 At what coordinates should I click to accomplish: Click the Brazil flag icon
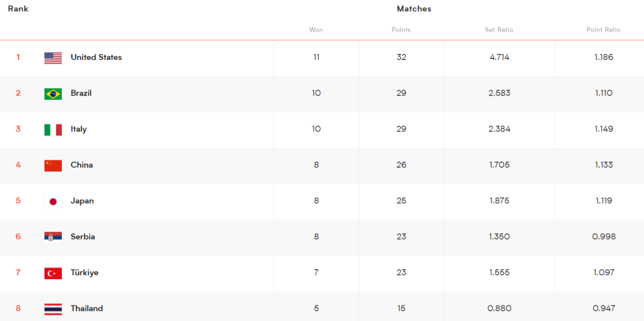point(53,93)
